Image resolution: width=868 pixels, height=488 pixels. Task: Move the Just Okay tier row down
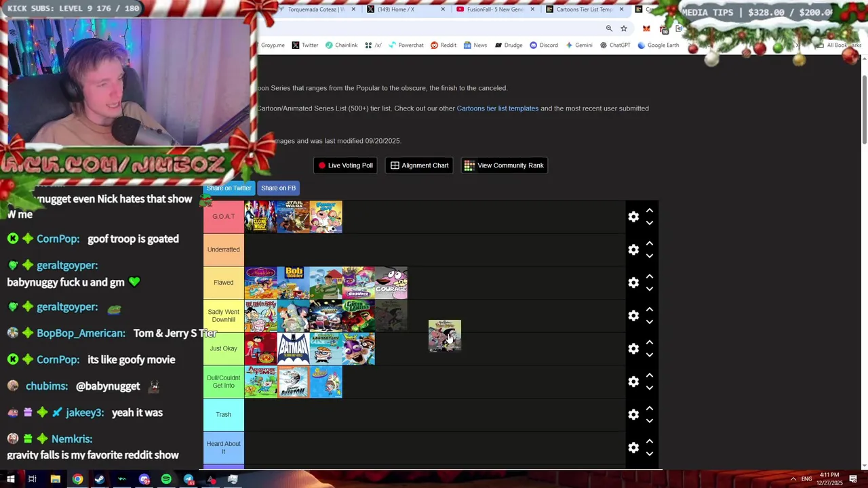click(649, 354)
